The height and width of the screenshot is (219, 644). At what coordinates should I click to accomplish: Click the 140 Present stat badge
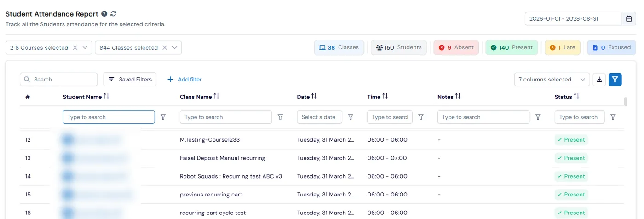pos(512,47)
